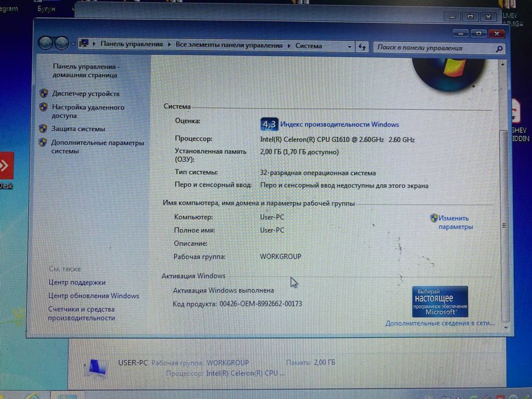Open 'Дополнительные сведения в сети' link
The image size is (532, 399).
point(440,323)
